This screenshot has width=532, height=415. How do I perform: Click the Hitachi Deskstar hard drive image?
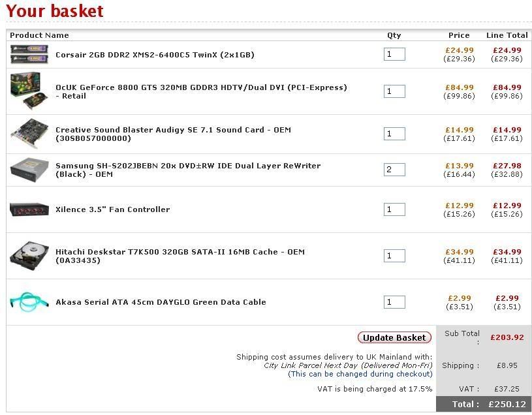[x=29, y=256]
